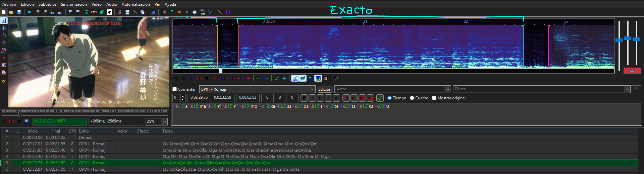This screenshot has height=174, width=644.
Task: Select the Tiempo radio button
Action: pyautogui.click(x=389, y=98)
